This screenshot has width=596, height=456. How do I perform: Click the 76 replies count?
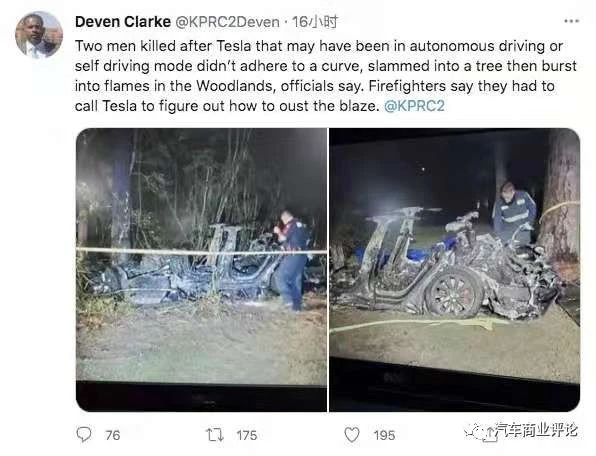pos(113,435)
